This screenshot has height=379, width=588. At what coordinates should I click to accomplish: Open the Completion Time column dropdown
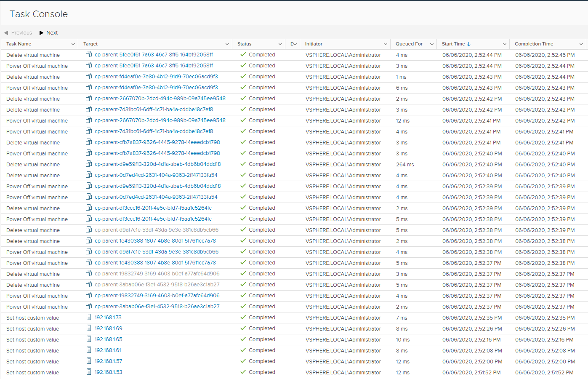coord(581,44)
